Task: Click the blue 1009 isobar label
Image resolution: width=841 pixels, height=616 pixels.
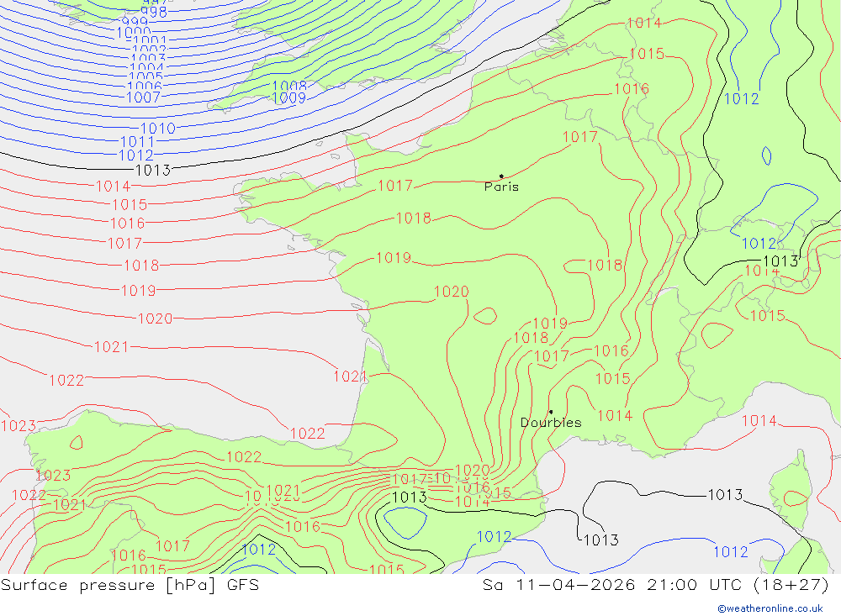Action: [289, 98]
